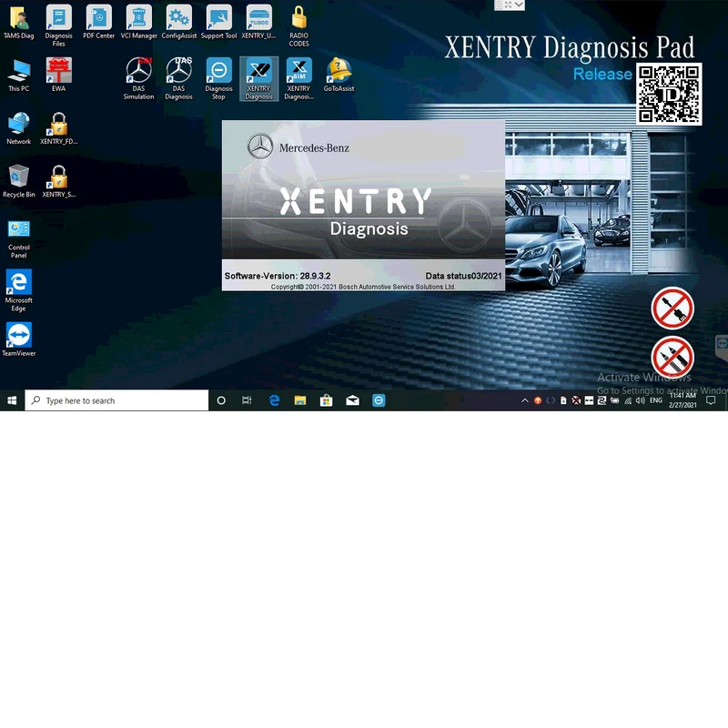Launch the DAS Diagnosis shortcut

coord(178,78)
